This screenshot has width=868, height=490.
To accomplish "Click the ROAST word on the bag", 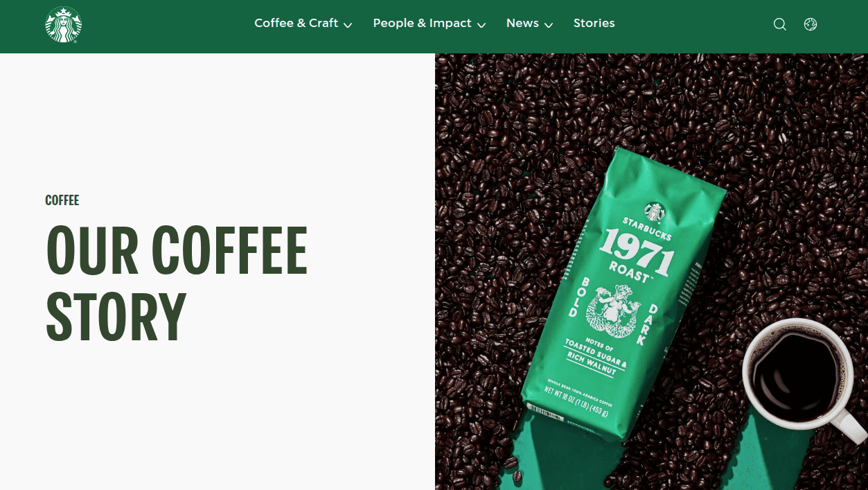I will tap(630, 272).
